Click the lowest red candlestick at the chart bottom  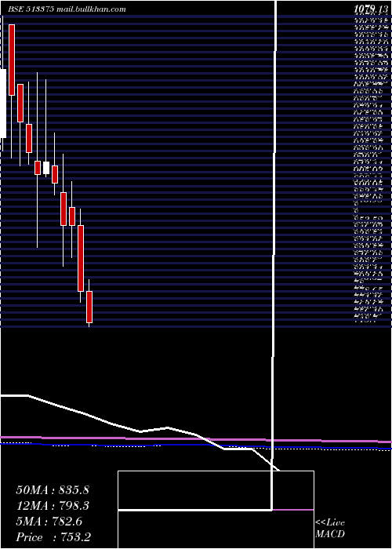click(89, 307)
